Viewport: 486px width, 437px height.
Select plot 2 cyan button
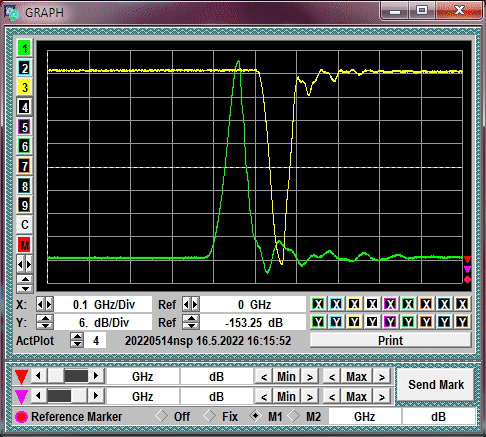click(24, 68)
